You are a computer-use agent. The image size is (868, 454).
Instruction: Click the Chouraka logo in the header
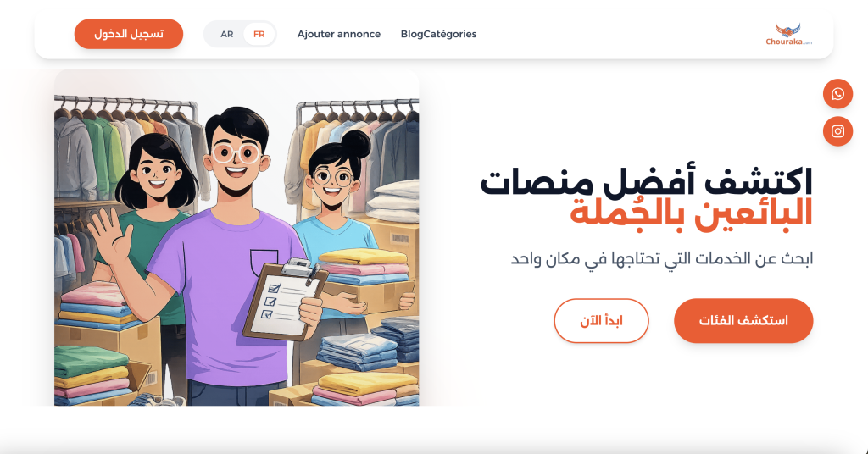[789, 34]
